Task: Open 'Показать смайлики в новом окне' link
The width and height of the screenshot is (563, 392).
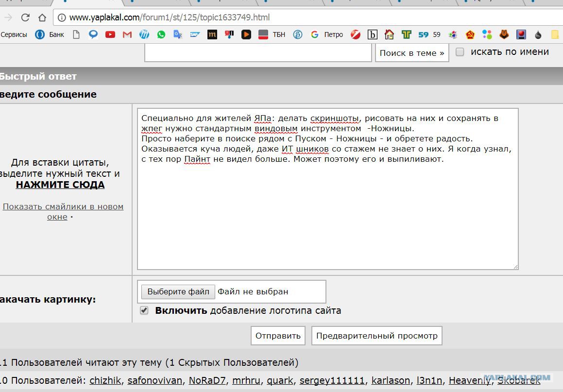Action: 63,211
